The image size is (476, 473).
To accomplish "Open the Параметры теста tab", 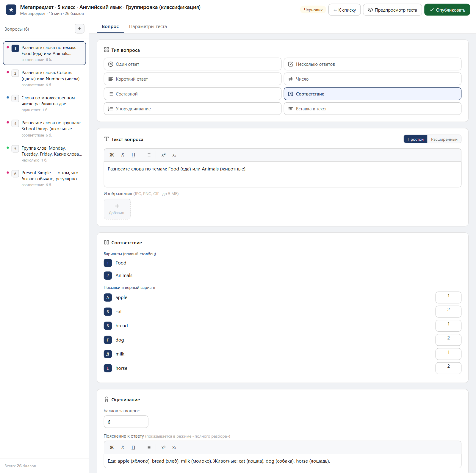I will pos(148,26).
